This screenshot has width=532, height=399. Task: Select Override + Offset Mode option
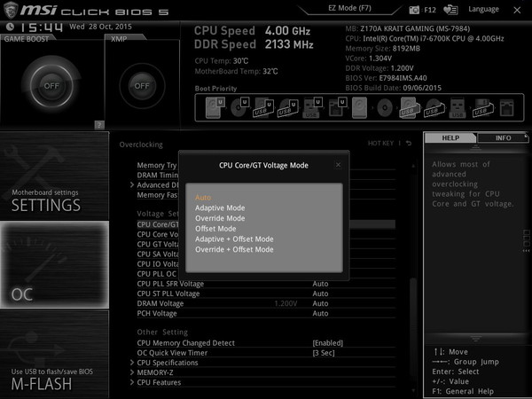point(234,249)
